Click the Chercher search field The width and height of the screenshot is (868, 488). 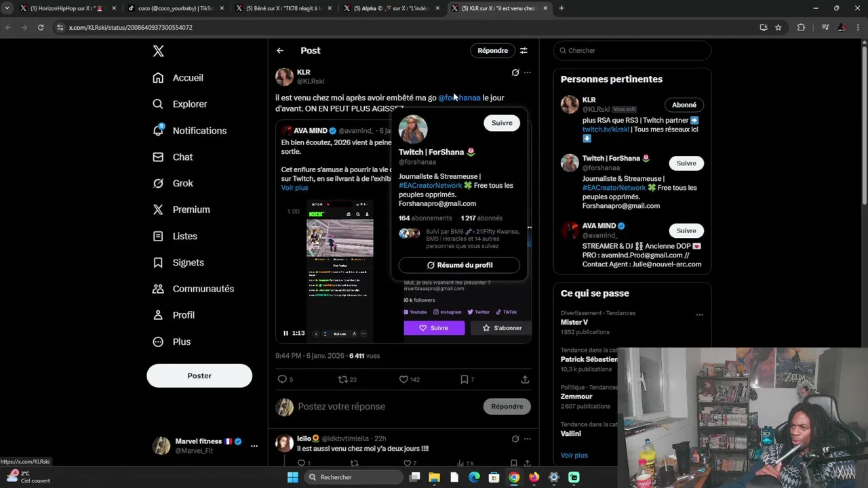pos(632,51)
